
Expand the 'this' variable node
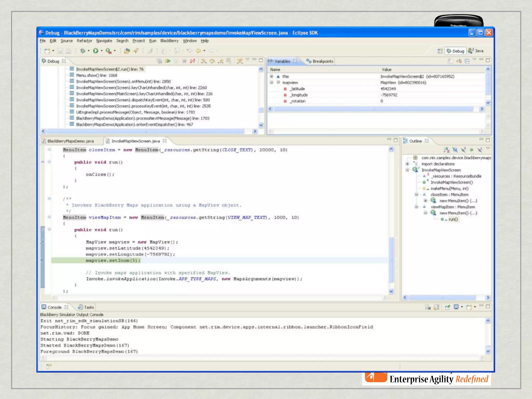point(271,76)
